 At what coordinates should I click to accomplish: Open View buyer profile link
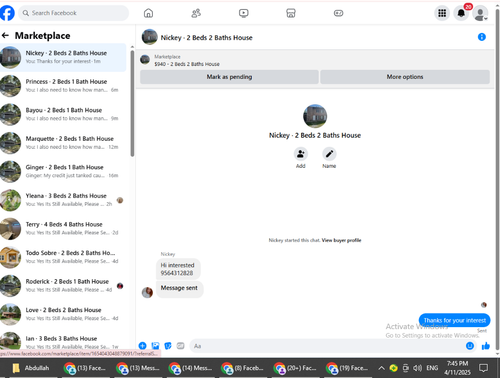tap(341, 240)
